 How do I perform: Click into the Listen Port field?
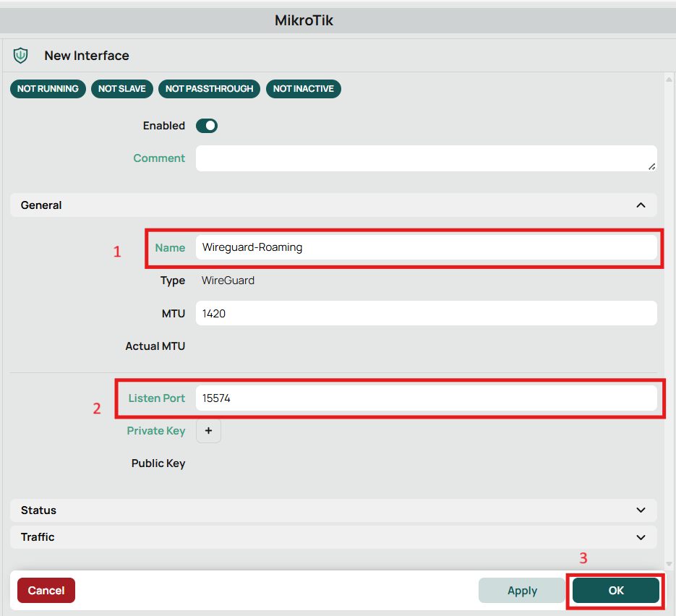(427, 398)
